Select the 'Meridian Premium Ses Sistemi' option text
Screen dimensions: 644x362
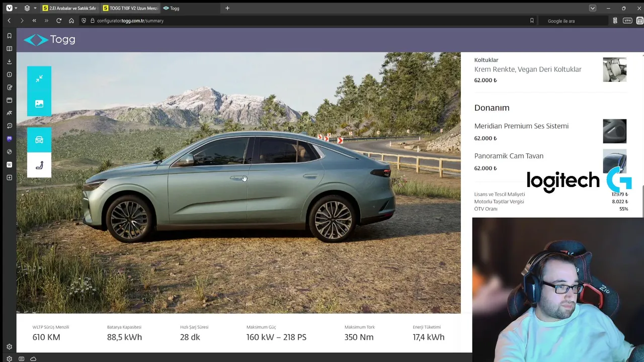tap(521, 126)
